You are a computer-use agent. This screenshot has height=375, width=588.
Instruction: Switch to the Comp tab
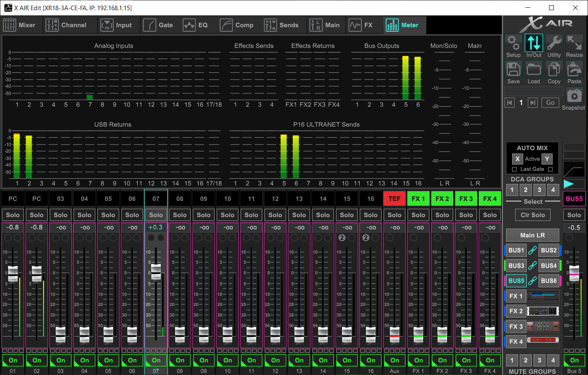(237, 25)
